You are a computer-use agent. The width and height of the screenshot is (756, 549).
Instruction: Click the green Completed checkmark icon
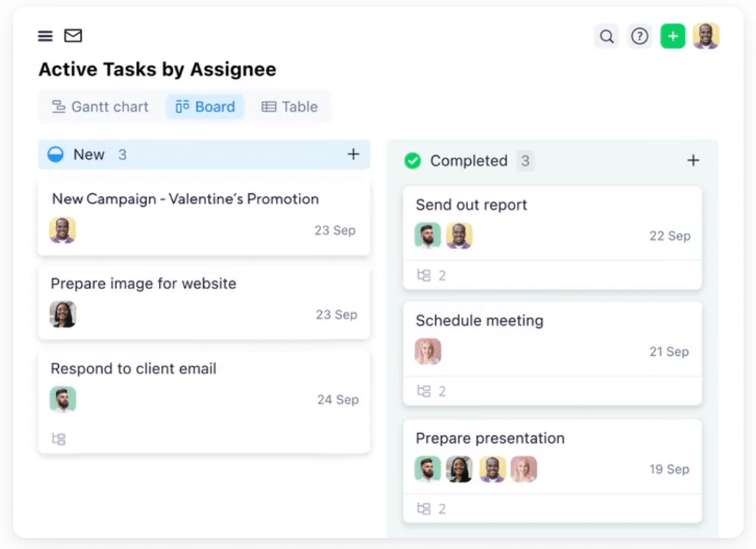[x=413, y=161]
